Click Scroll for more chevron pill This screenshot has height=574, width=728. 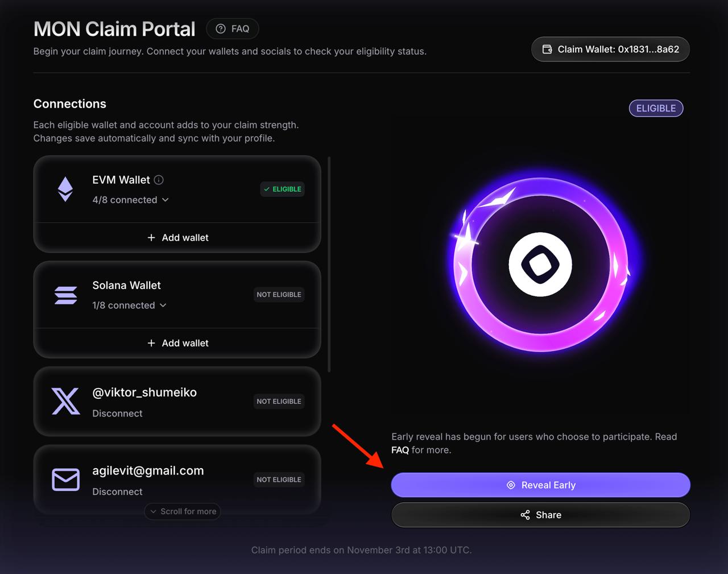pyautogui.click(x=182, y=511)
